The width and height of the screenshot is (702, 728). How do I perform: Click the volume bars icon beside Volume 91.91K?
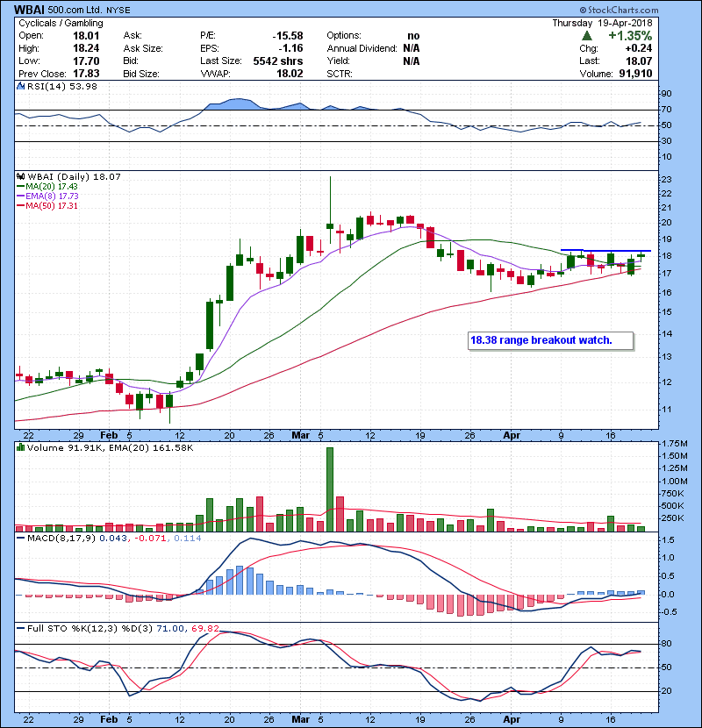pos(20,447)
